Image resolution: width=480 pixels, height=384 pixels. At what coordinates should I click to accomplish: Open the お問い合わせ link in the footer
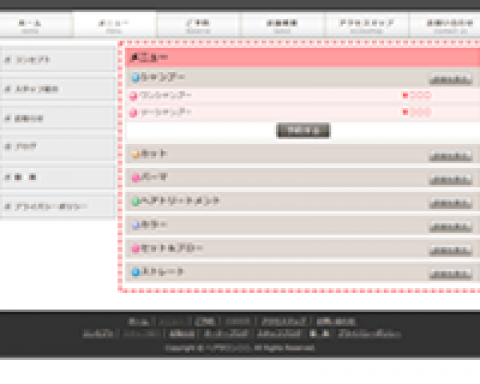tap(336, 322)
